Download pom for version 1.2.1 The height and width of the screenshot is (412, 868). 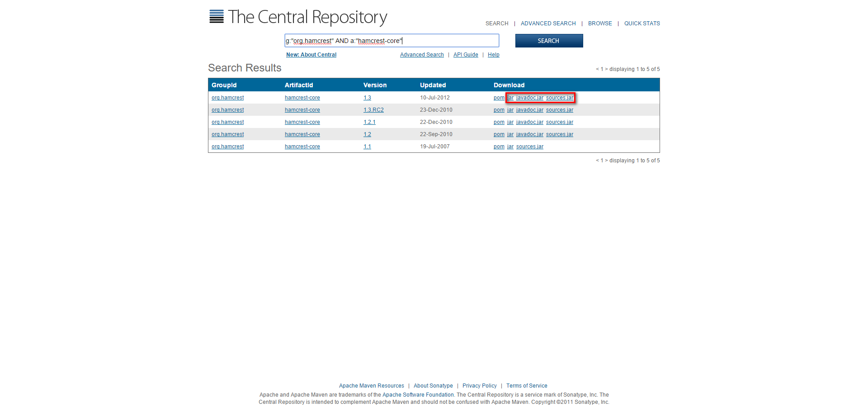tap(499, 122)
